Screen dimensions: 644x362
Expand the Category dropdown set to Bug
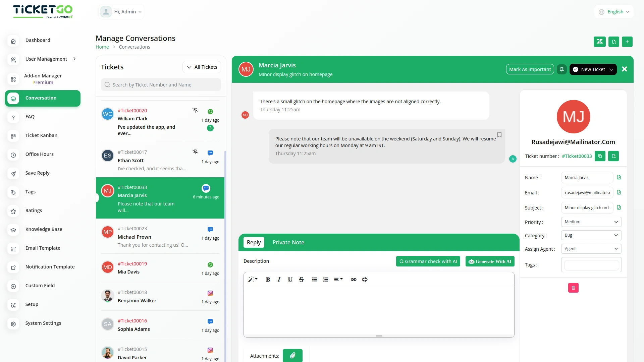coord(591,235)
